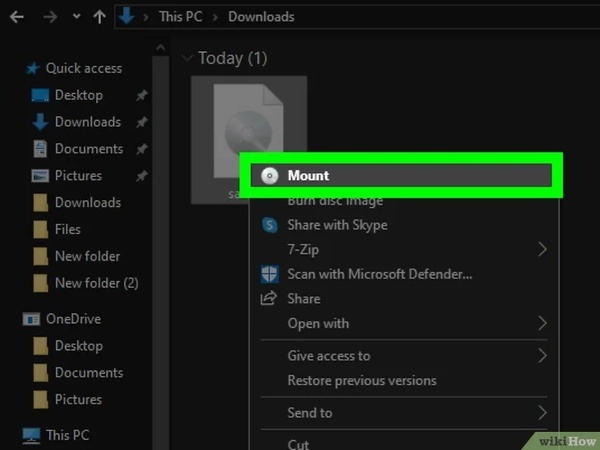This screenshot has width=600, height=450.
Task: Click Pictures folder icon under OneDrive
Action: point(41,399)
